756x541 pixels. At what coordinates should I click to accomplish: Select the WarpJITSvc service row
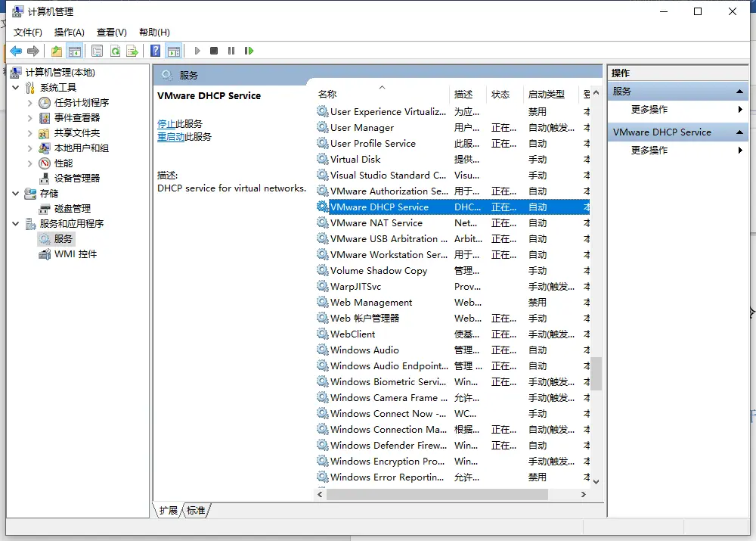pos(452,287)
